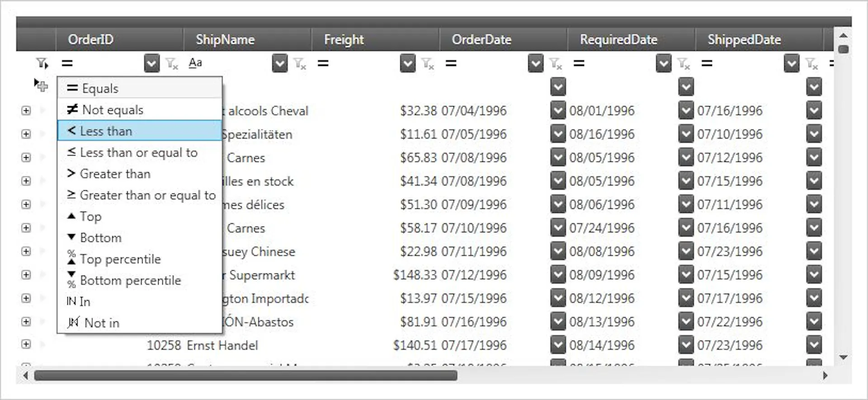
Task: Click the add new row icon
Action: point(41,85)
